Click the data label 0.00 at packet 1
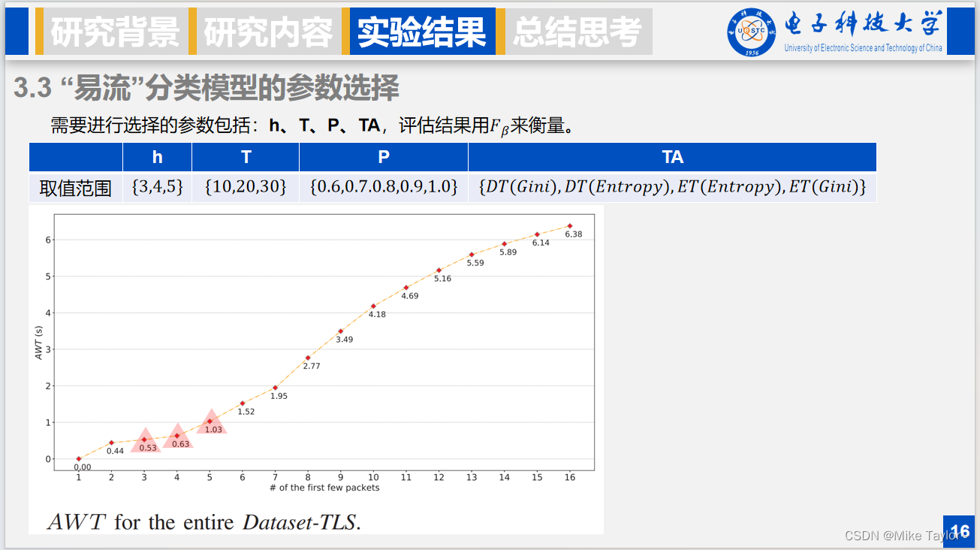Viewport: 980px width, 550px height. (x=82, y=467)
